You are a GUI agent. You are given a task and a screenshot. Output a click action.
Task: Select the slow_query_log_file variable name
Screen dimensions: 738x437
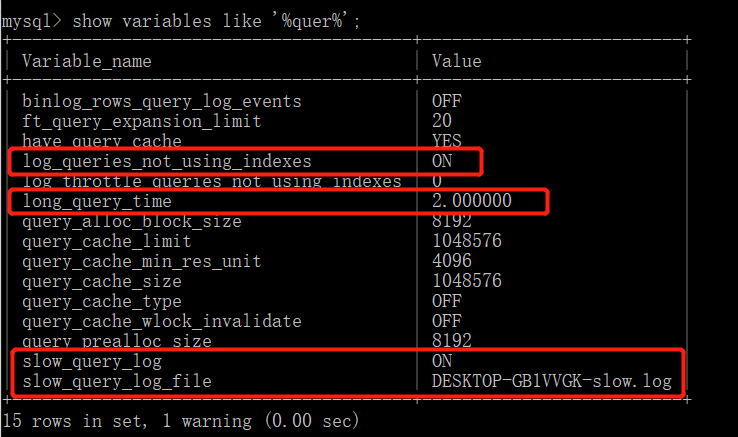(116, 381)
